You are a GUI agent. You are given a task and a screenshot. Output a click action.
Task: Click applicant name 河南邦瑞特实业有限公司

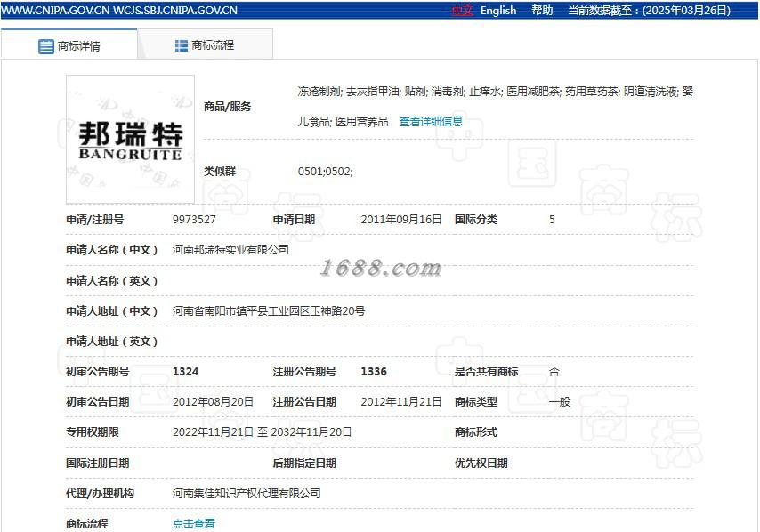coord(230,250)
